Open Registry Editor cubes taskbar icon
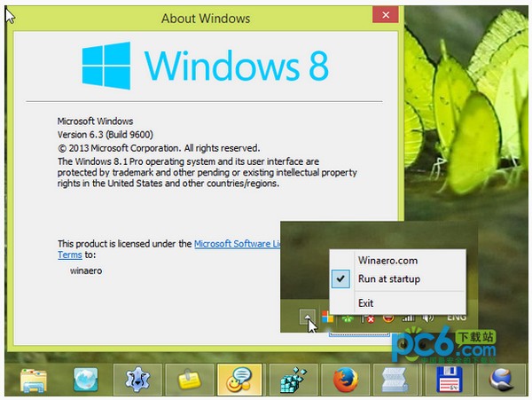Image resolution: width=532 pixels, height=400 pixels. coord(293,380)
